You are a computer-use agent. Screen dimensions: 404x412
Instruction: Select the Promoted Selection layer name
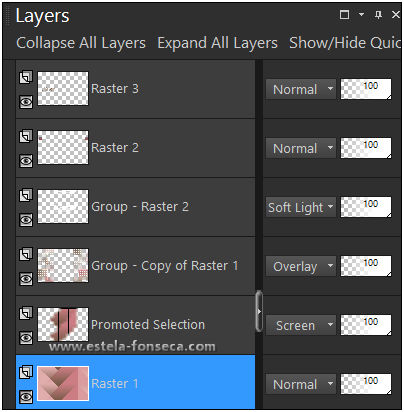coord(148,325)
